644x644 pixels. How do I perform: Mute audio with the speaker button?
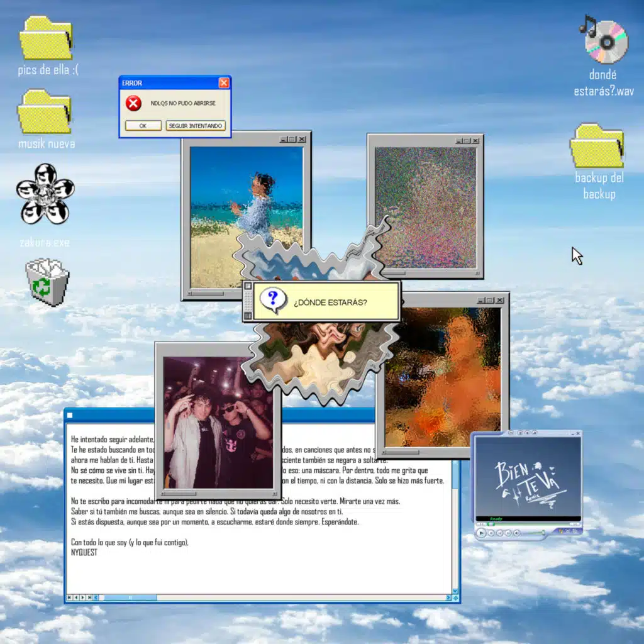[516, 533]
